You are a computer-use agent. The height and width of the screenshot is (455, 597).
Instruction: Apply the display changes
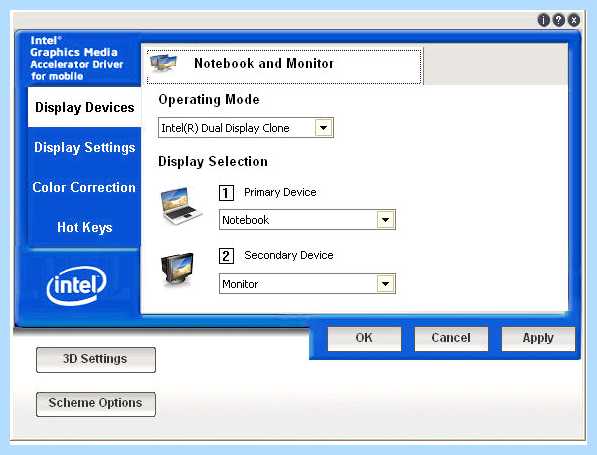(x=538, y=338)
